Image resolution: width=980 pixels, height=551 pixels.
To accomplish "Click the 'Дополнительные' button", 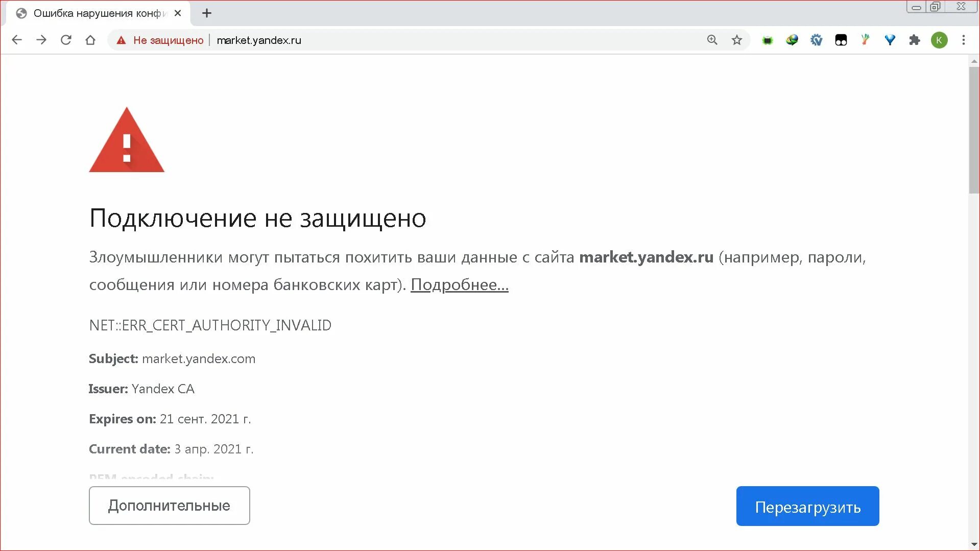I will coord(170,506).
